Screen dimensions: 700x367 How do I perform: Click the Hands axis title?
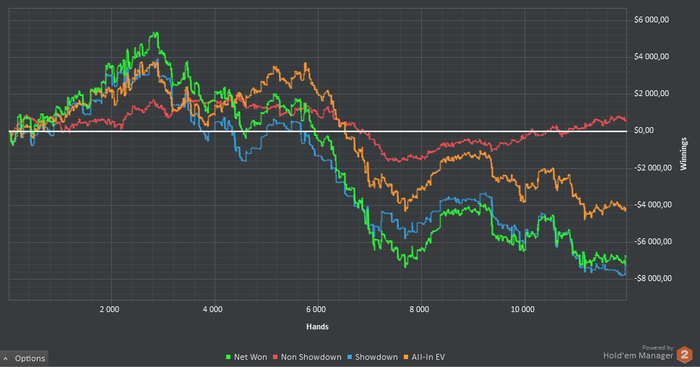pos(317,327)
